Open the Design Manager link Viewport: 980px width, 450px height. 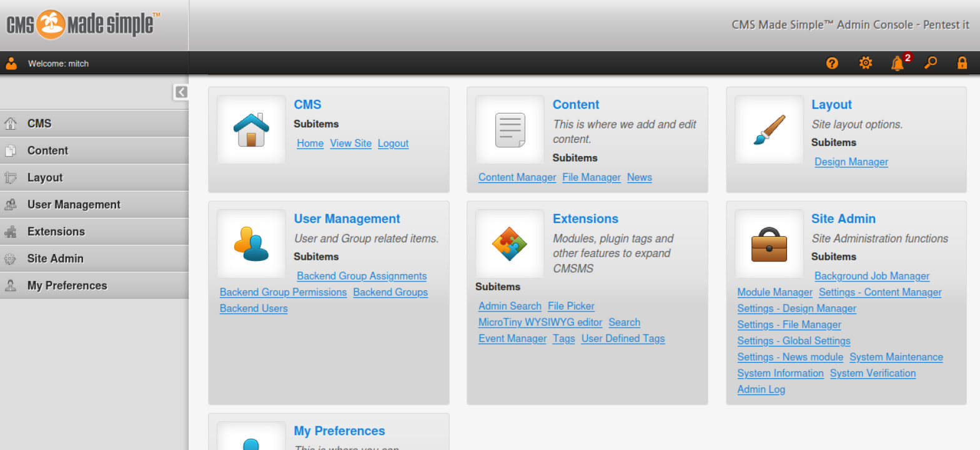pyautogui.click(x=851, y=162)
